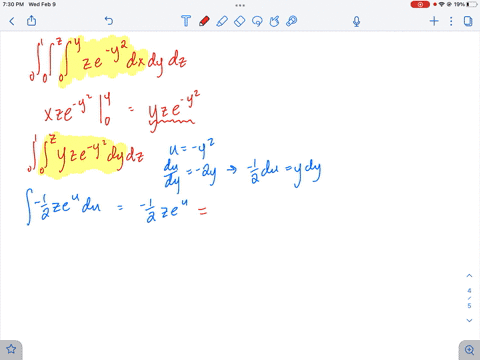
Task: Tap the screen recording indicator
Action: pos(420,4)
